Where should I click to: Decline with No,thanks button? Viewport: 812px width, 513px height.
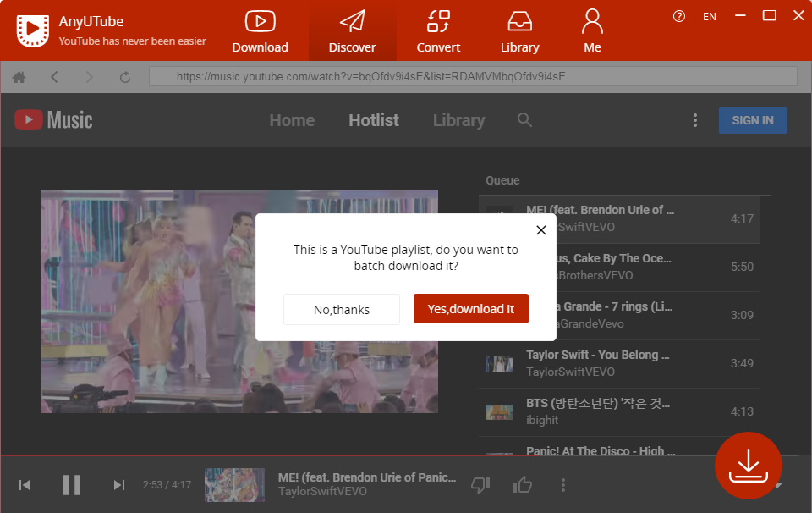tap(342, 309)
